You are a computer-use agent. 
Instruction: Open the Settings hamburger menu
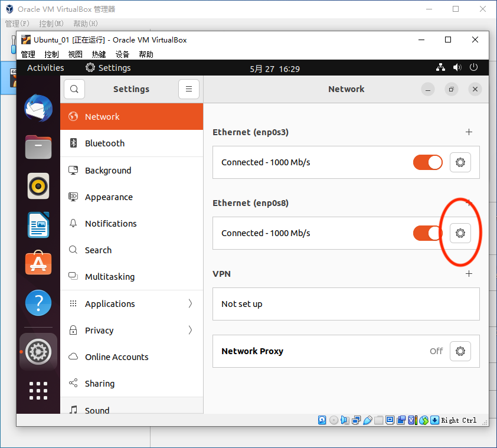pos(189,89)
